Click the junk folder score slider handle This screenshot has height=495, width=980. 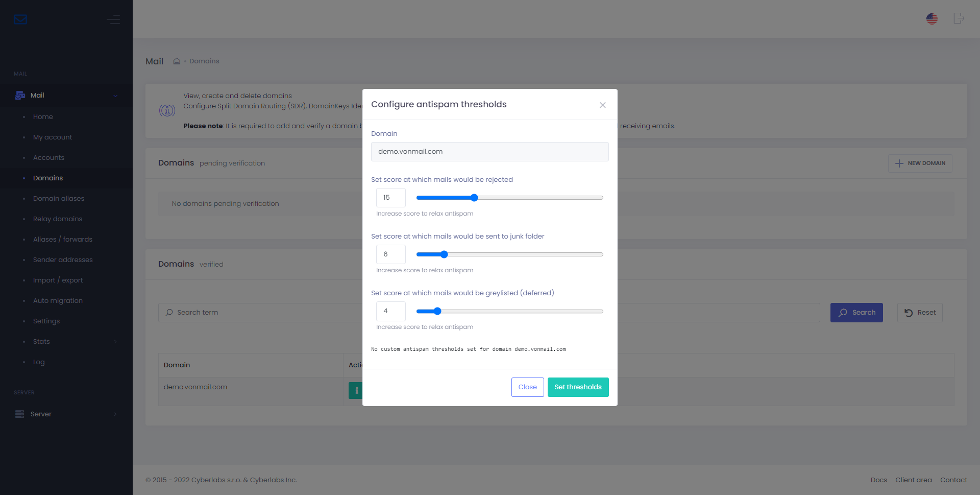tap(444, 254)
